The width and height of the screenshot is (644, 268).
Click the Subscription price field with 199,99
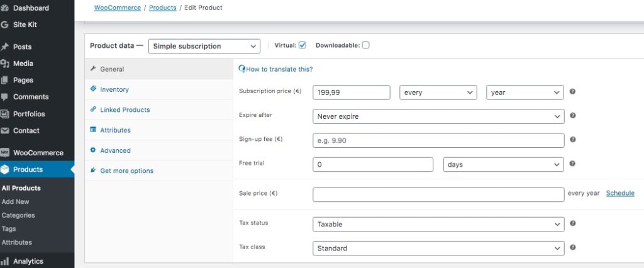click(x=351, y=92)
